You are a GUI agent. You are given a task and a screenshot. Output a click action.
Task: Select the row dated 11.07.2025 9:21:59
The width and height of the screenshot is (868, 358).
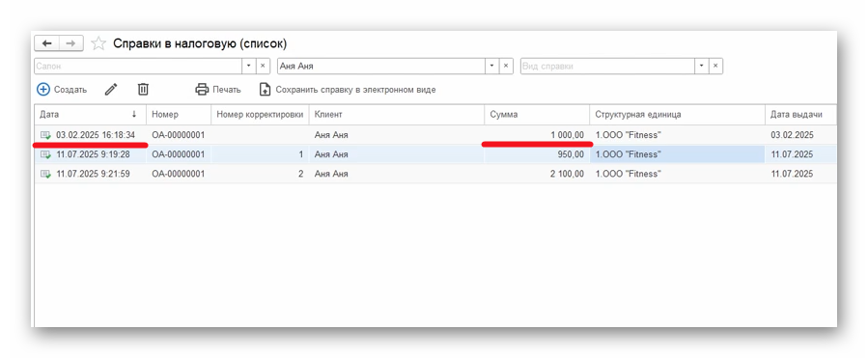(x=435, y=174)
